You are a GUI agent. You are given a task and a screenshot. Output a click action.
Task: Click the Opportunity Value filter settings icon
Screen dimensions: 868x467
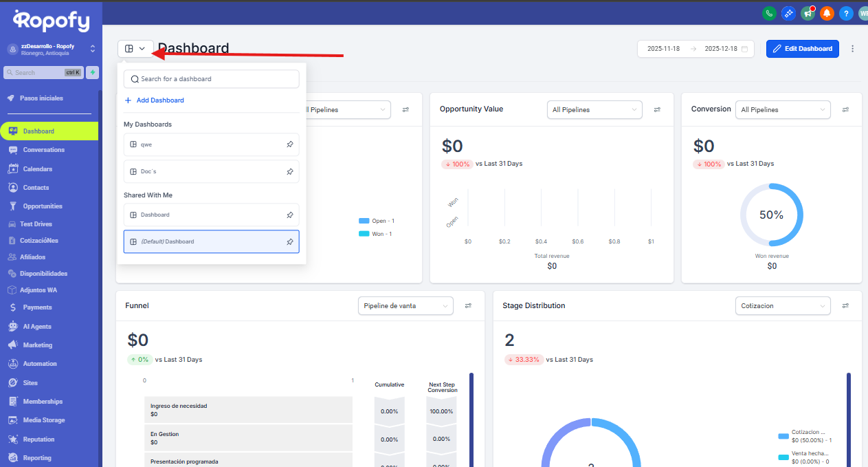657,109
